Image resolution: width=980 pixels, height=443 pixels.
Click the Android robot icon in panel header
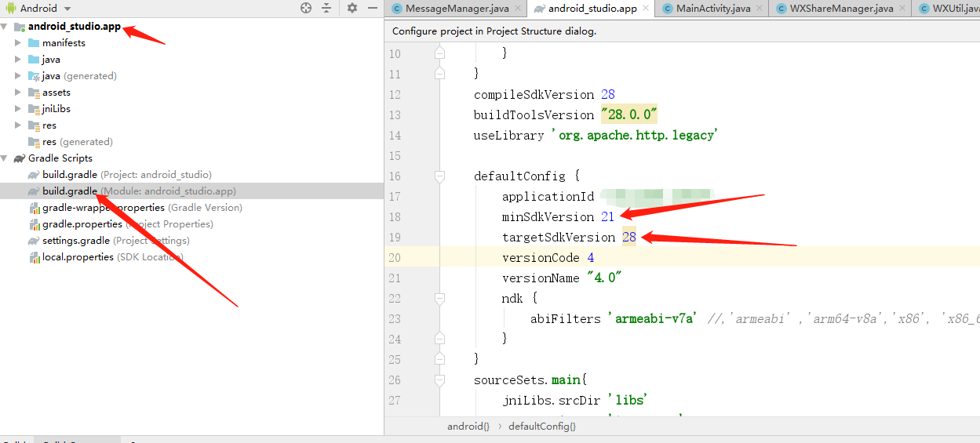(x=9, y=8)
